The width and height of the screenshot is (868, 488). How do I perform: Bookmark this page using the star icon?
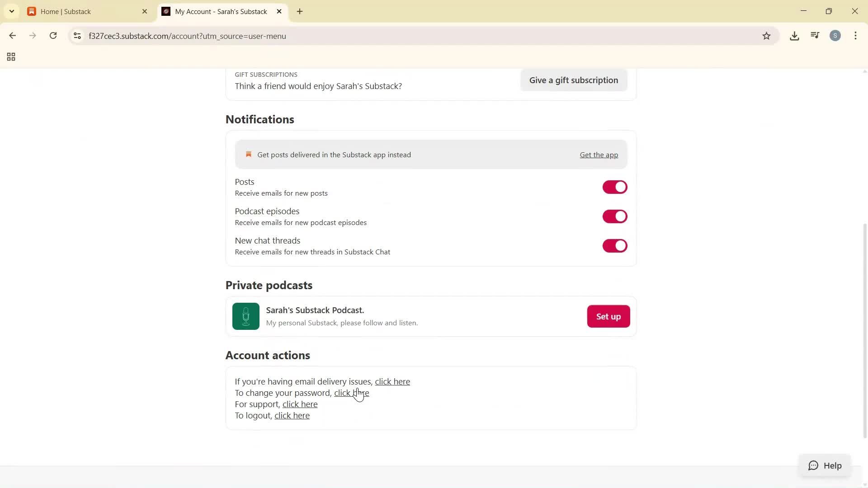(767, 36)
